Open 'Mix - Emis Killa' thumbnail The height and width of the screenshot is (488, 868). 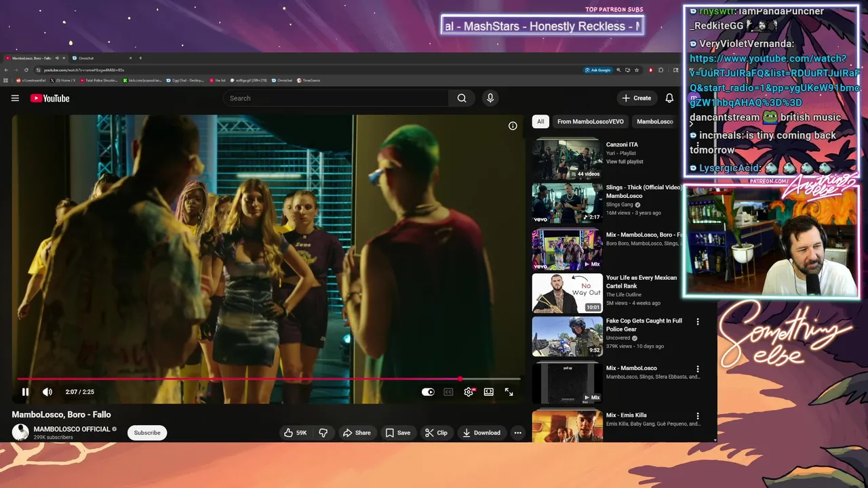(567, 426)
